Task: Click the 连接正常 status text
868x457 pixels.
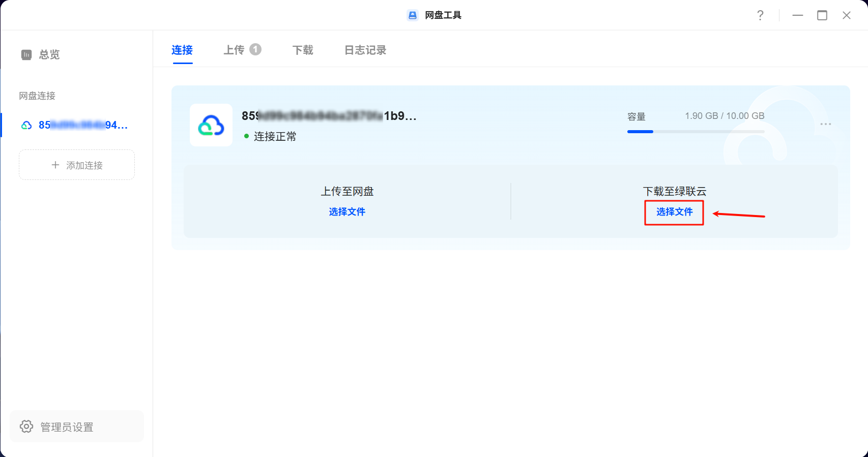Action: [275, 136]
